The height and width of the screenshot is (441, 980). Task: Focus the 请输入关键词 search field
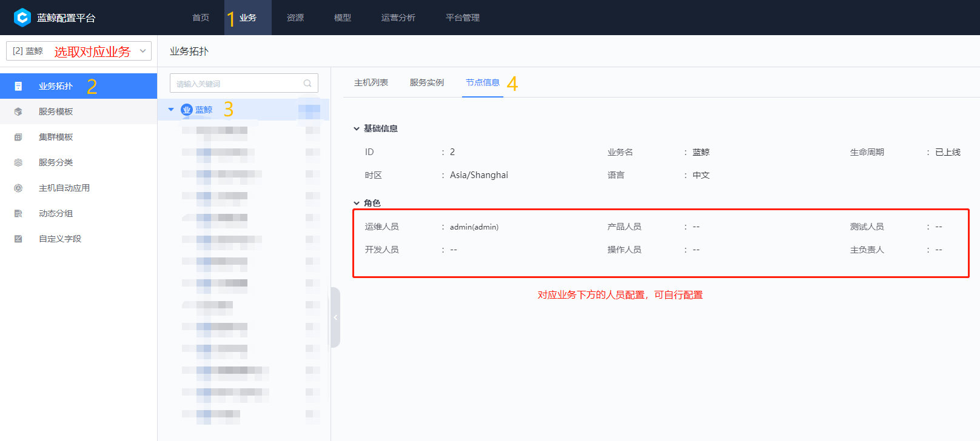coord(244,84)
